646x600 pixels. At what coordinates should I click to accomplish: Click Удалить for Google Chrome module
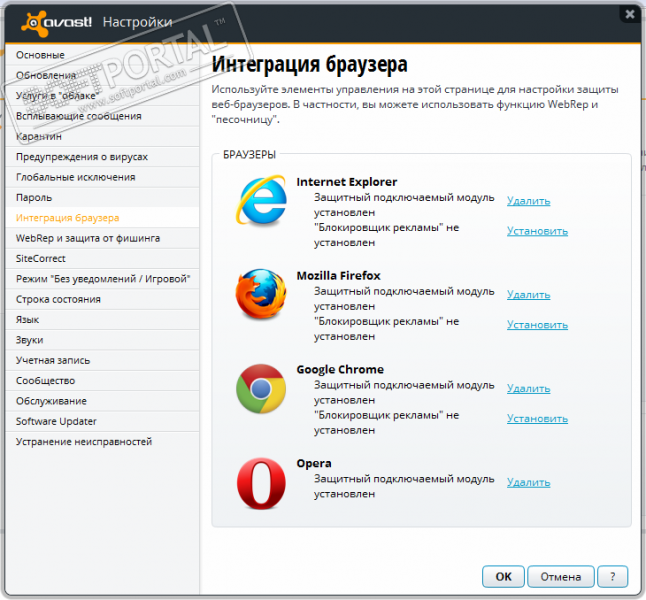[x=528, y=388]
